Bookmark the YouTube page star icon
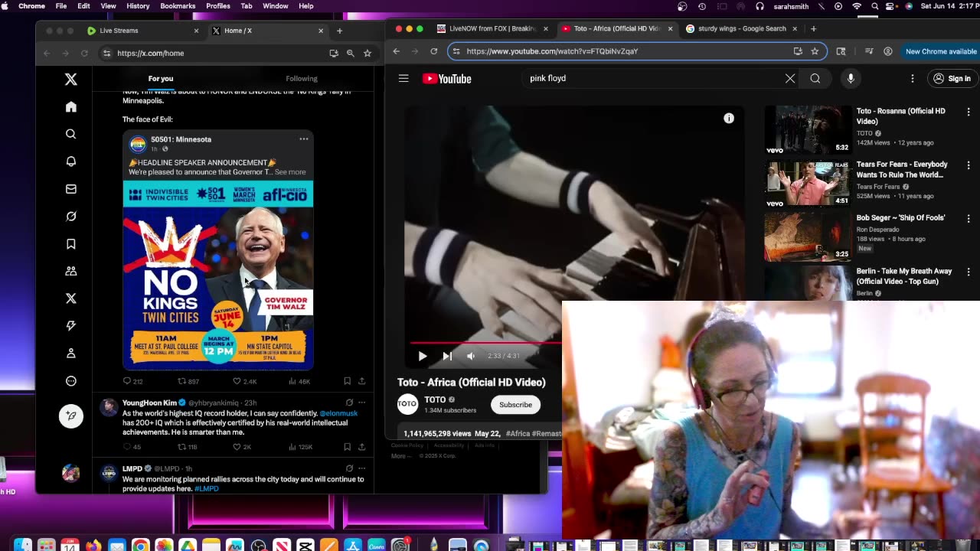 tap(815, 51)
